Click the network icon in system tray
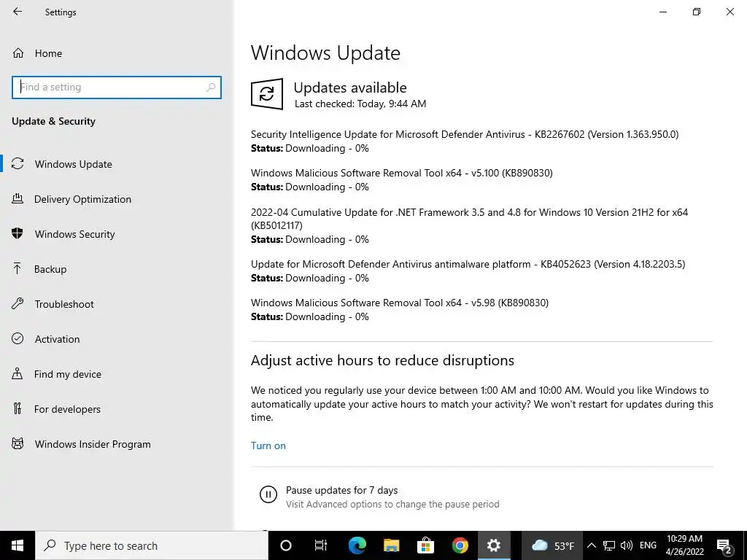This screenshot has width=747, height=560. tap(609, 545)
